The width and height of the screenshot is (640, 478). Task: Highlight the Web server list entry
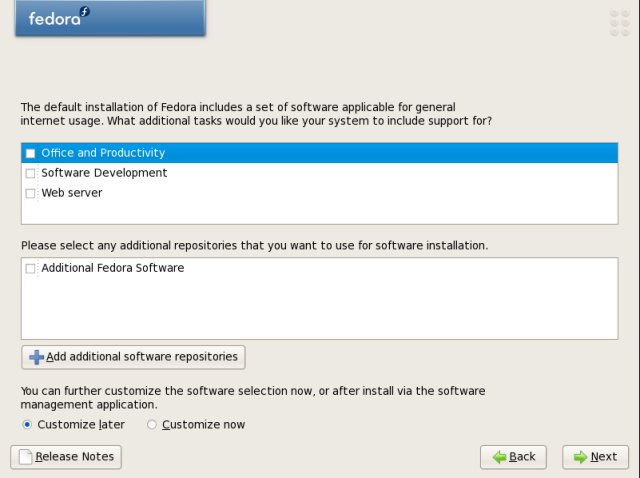click(x=320, y=193)
